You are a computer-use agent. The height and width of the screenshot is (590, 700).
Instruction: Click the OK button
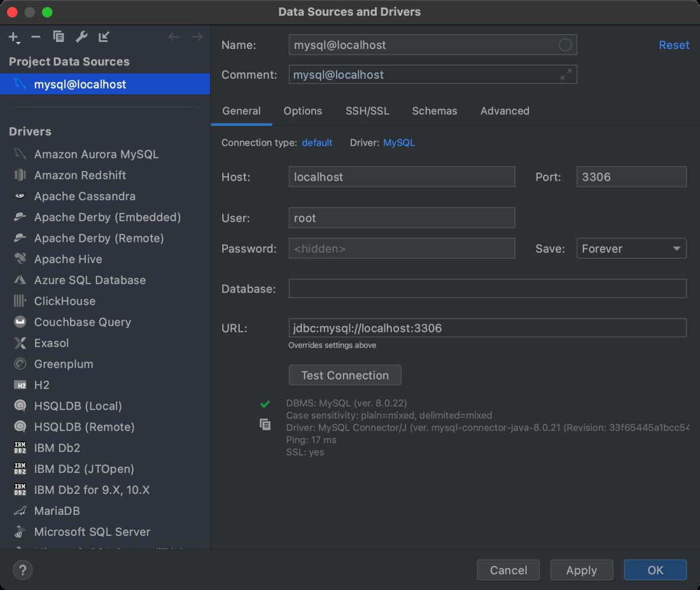coord(655,570)
